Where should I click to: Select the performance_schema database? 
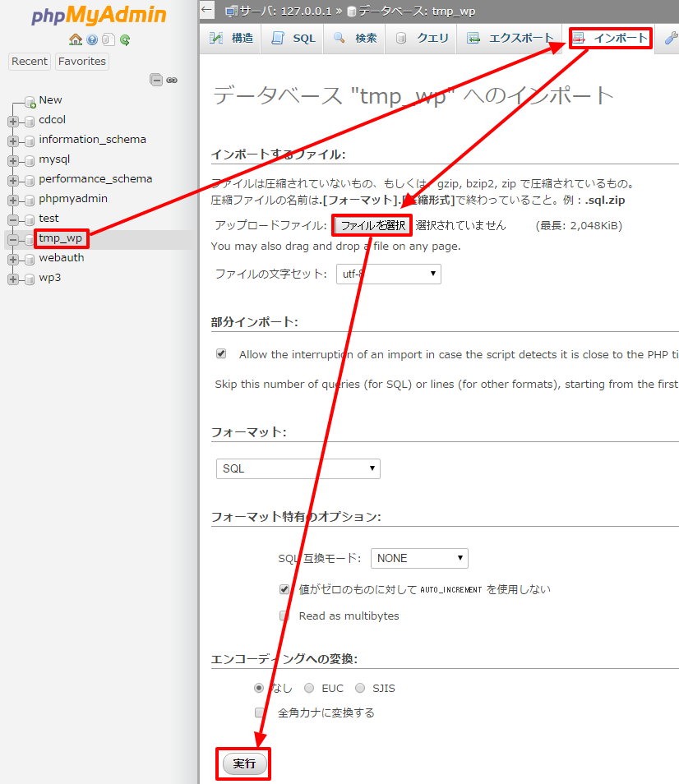point(95,178)
